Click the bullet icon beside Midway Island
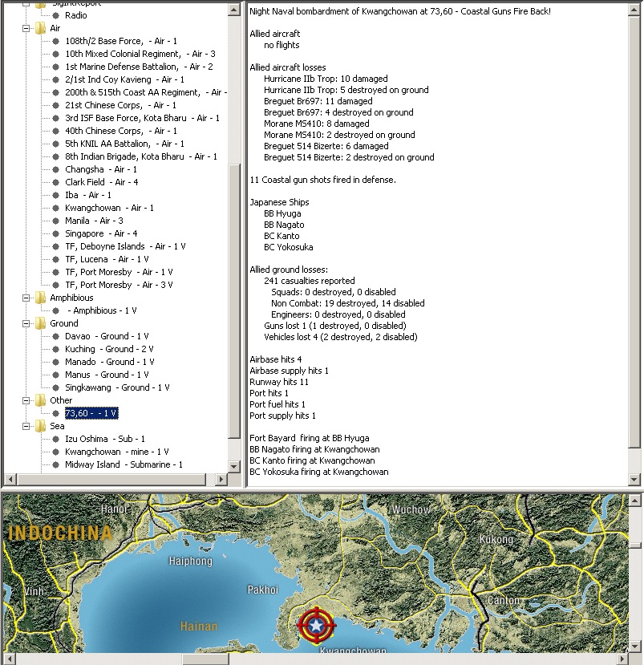The height and width of the screenshot is (665, 644). tap(55, 464)
